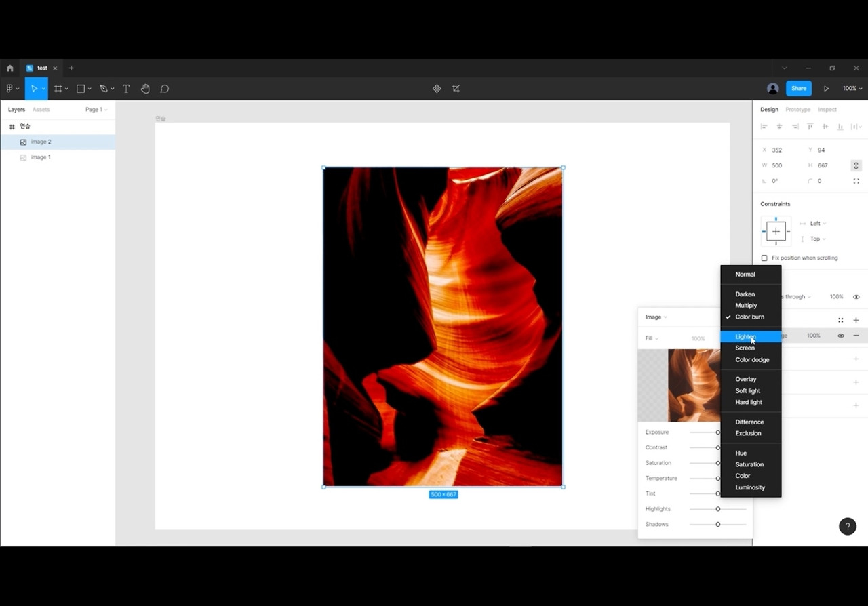Open the Figma home screen icon

(x=9, y=68)
